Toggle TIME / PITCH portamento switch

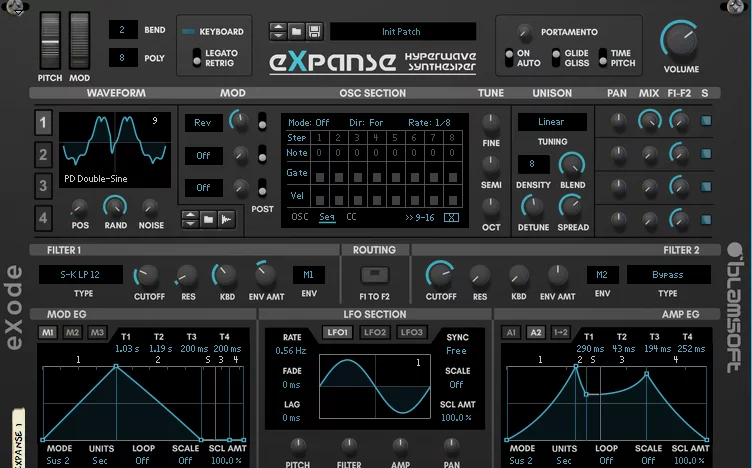pyautogui.click(x=602, y=58)
